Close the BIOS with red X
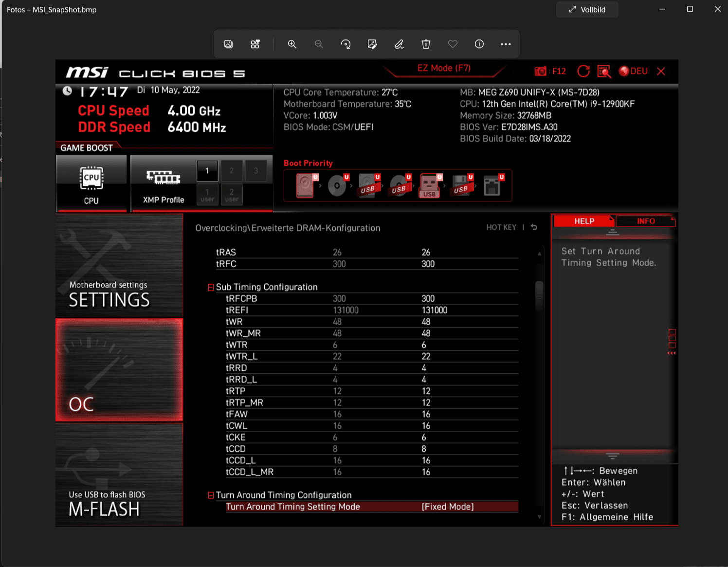The image size is (728, 567). [661, 72]
